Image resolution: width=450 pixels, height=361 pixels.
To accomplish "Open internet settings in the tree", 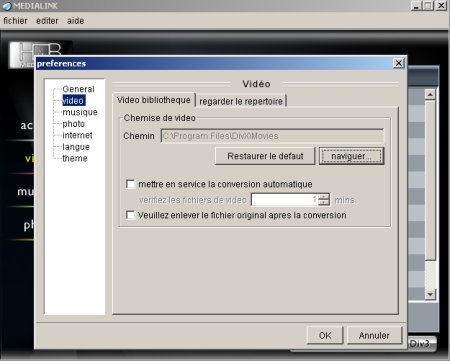I will click(77, 135).
